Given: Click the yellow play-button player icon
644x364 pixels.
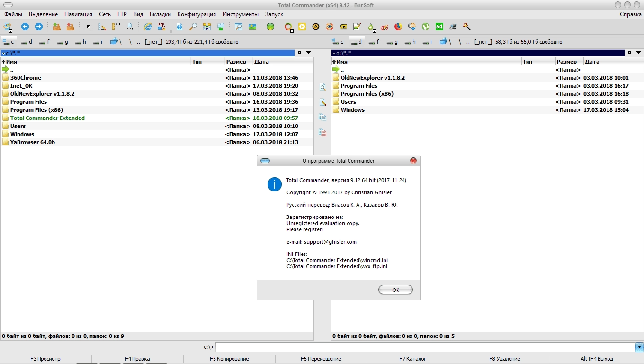Looking at the screenshot, I should (x=302, y=27).
